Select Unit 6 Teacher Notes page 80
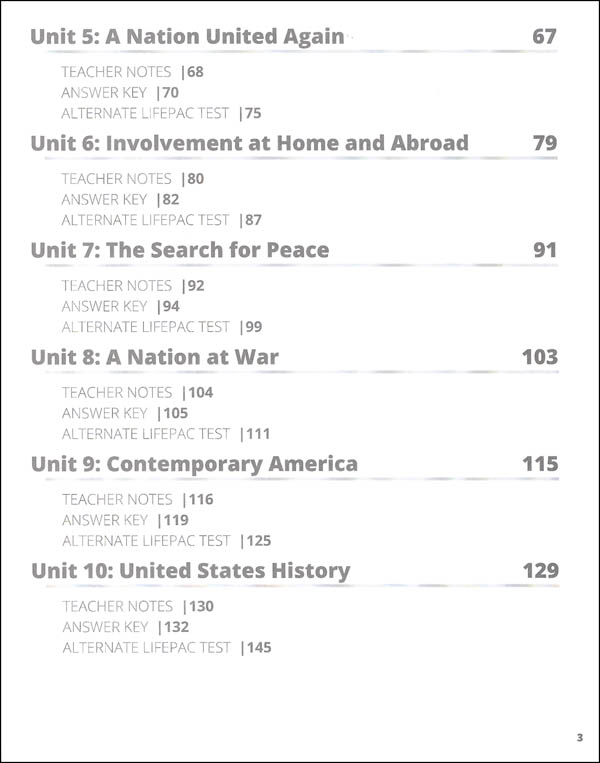 (x=132, y=179)
